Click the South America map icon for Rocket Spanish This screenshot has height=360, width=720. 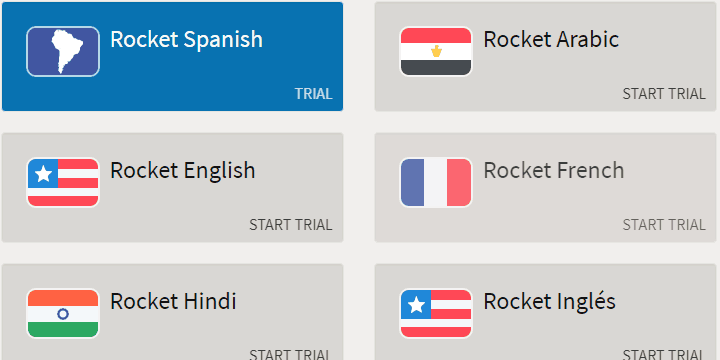(63, 51)
